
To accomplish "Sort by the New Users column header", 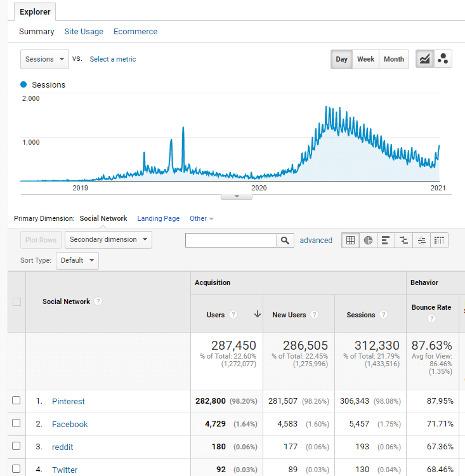I will (289, 315).
